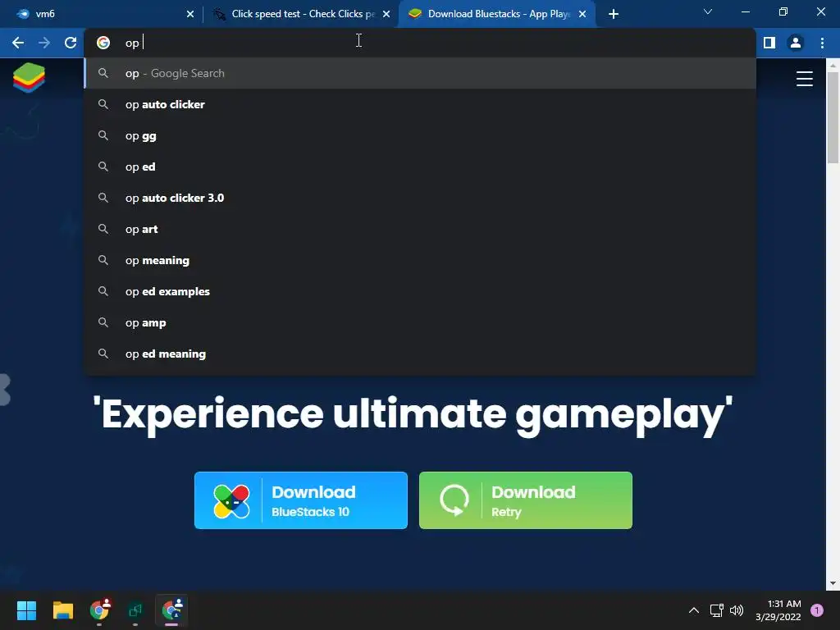The height and width of the screenshot is (630, 840).
Task: Reload the current page
Action: 71,43
